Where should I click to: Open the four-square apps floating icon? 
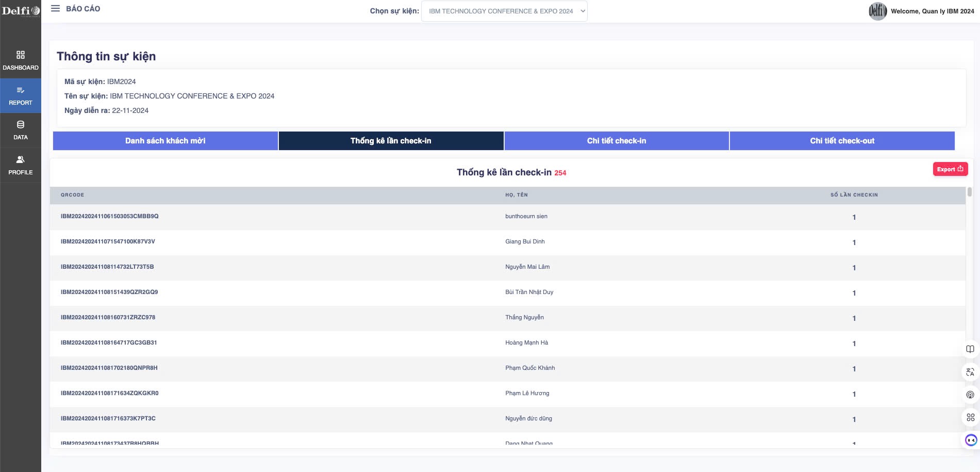click(970, 417)
